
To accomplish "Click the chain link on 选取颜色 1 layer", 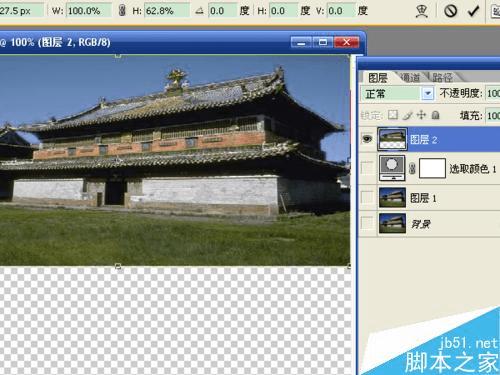I will click(x=412, y=168).
